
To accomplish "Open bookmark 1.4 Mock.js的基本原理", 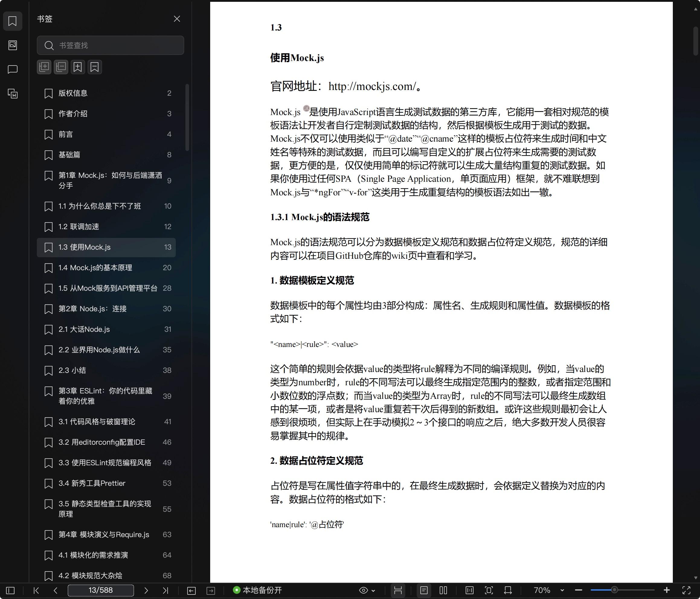I will [x=106, y=267].
